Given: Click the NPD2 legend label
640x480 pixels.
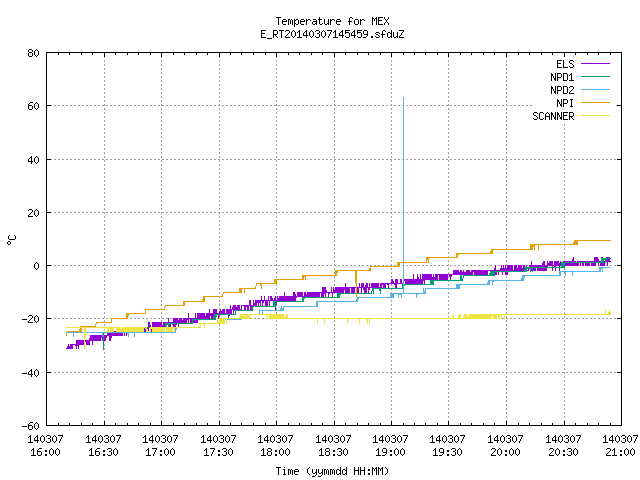Looking at the screenshot, I should click(x=562, y=90).
